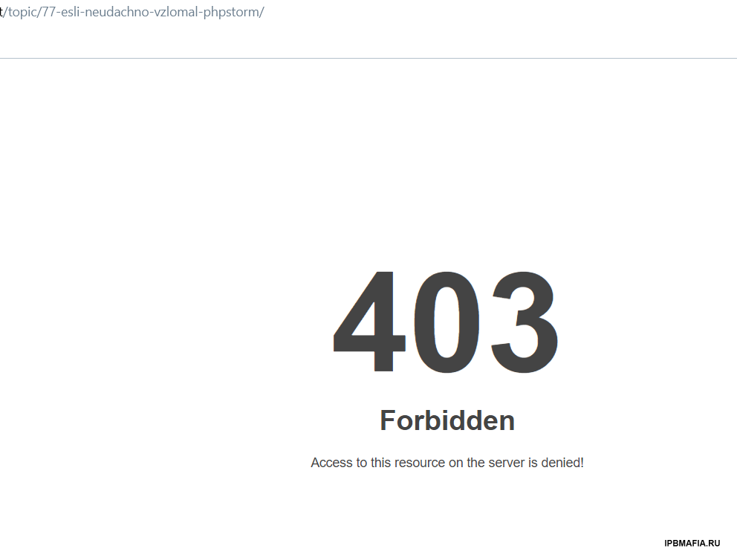Click the horizontal divider below the address bar
The width and height of the screenshot is (737, 560).
368,58
